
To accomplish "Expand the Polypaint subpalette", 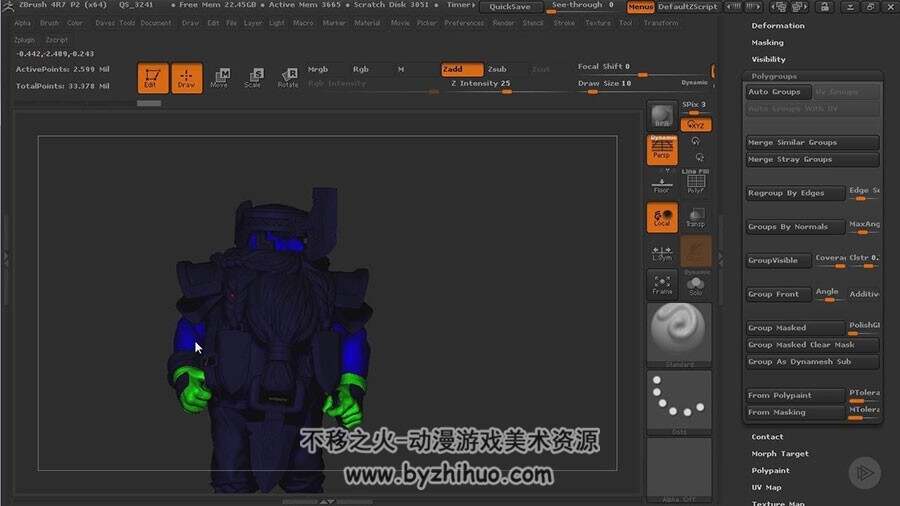I will click(771, 470).
